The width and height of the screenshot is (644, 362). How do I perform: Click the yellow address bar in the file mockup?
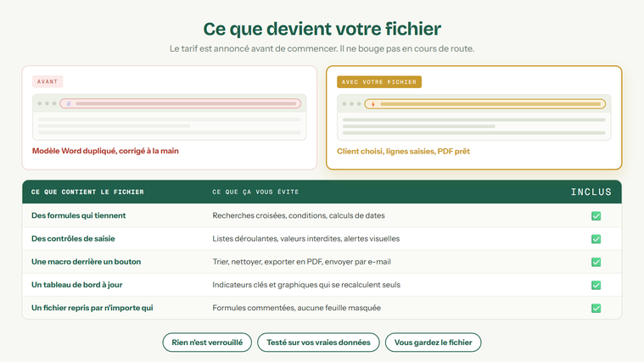[485, 104]
